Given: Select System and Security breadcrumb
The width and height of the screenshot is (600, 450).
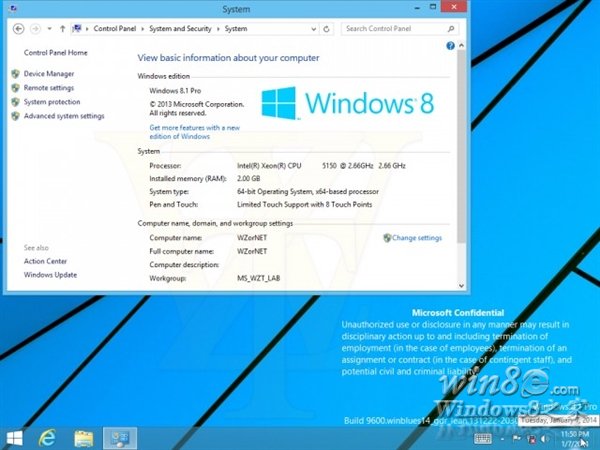Looking at the screenshot, I should point(180,29).
